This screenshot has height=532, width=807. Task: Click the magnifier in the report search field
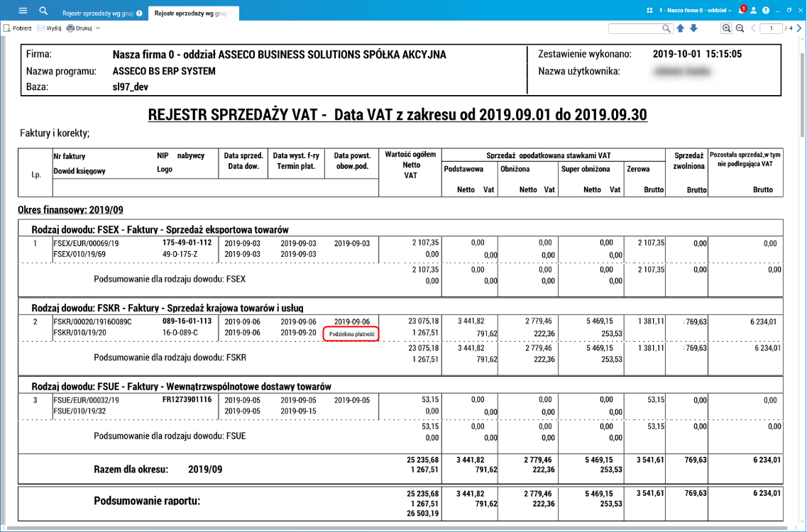pyautogui.click(x=666, y=28)
